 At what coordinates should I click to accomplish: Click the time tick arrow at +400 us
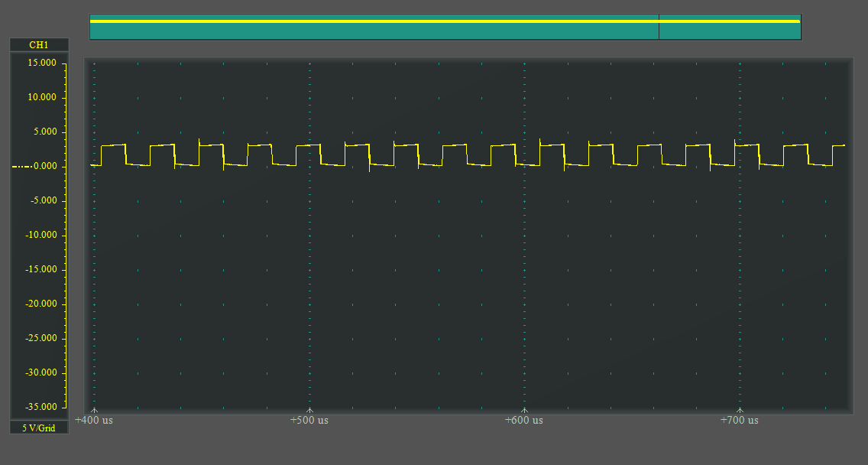(94, 411)
